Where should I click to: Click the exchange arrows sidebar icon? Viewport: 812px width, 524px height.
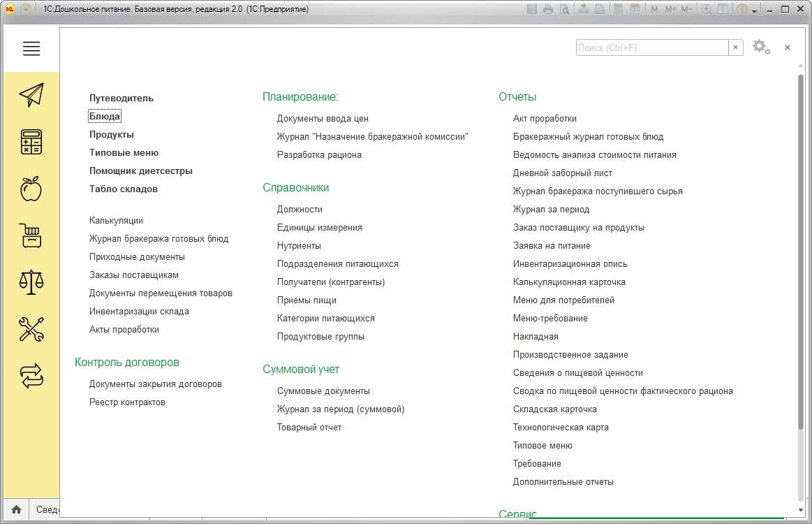(x=31, y=376)
